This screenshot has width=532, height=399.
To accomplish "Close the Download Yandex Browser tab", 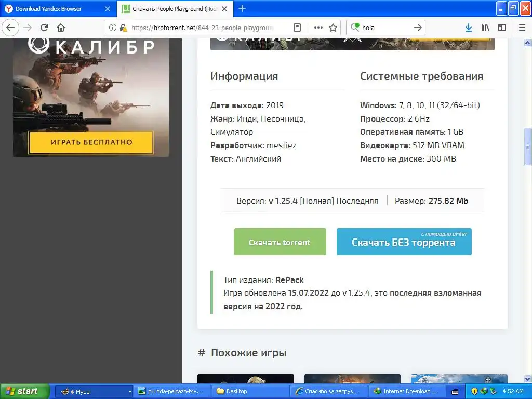I will point(107,9).
